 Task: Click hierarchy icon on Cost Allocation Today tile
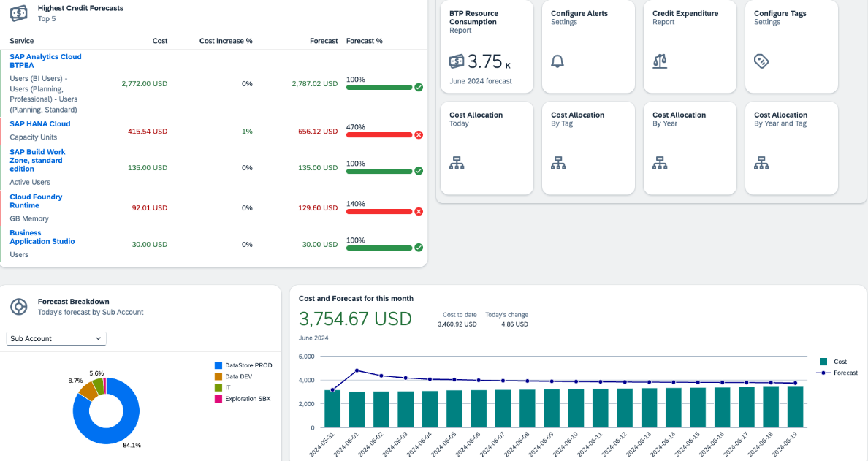pyautogui.click(x=457, y=163)
